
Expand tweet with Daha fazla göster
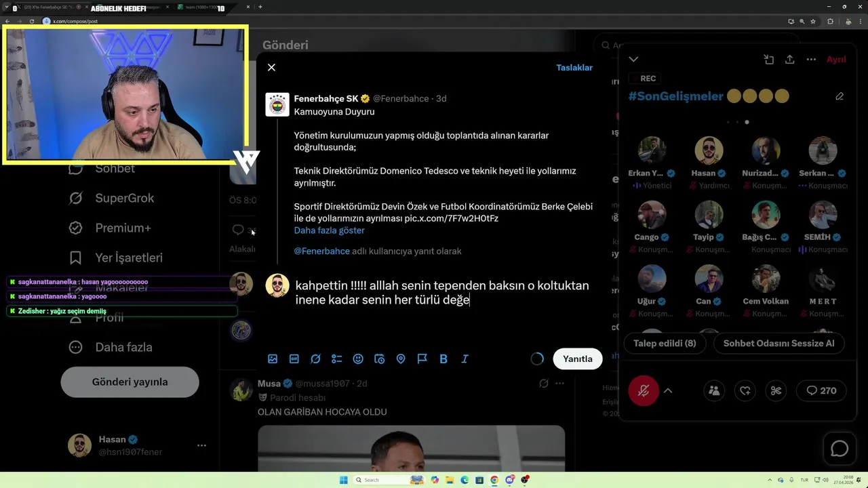[x=329, y=230]
